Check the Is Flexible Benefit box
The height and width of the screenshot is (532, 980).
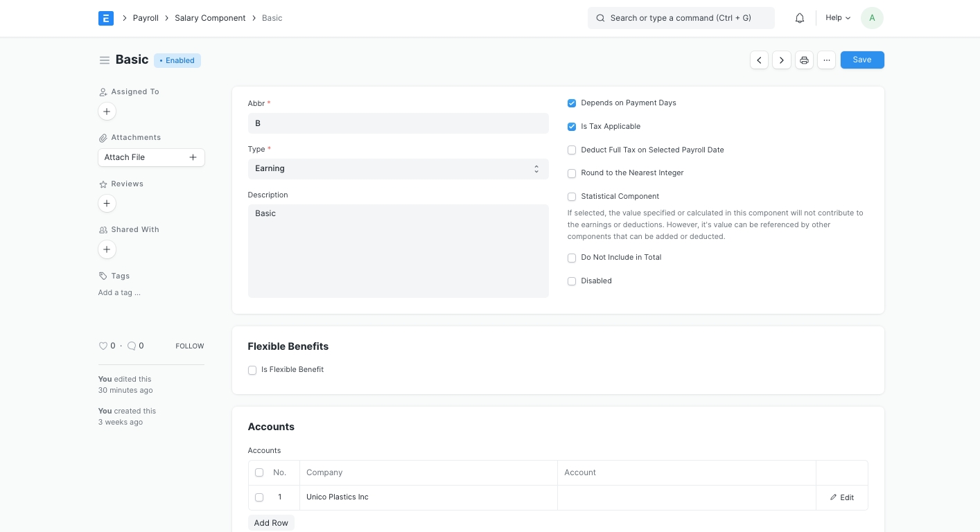coord(252,370)
